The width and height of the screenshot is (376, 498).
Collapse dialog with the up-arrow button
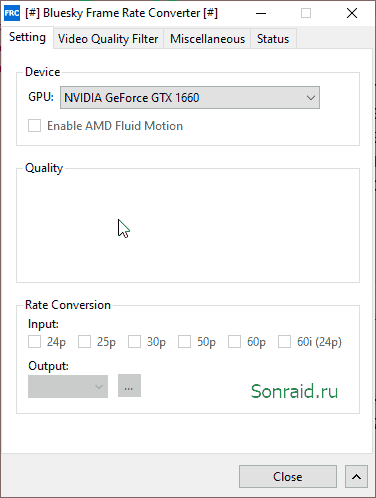(x=356, y=477)
